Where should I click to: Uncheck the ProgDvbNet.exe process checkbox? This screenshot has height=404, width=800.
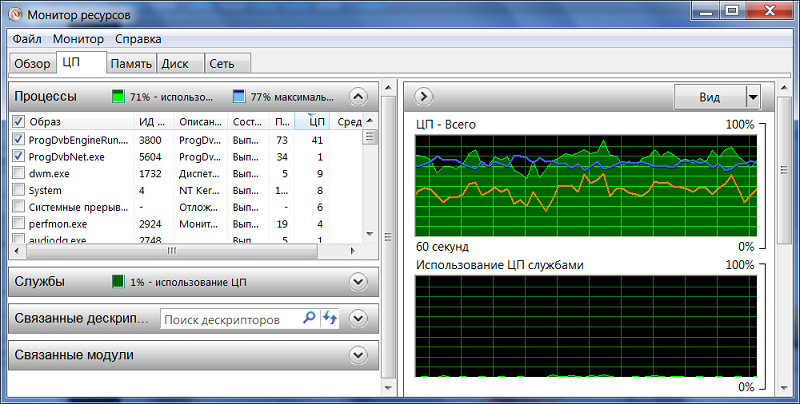[18, 157]
